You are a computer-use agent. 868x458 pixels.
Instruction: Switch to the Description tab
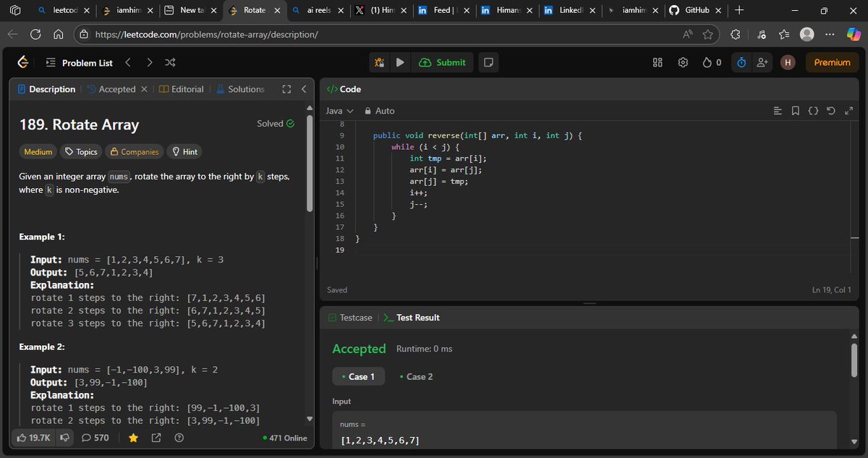pyautogui.click(x=46, y=89)
